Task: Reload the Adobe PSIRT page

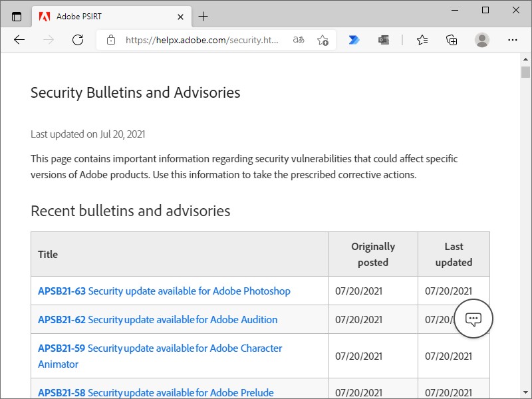Action: (78, 40)
